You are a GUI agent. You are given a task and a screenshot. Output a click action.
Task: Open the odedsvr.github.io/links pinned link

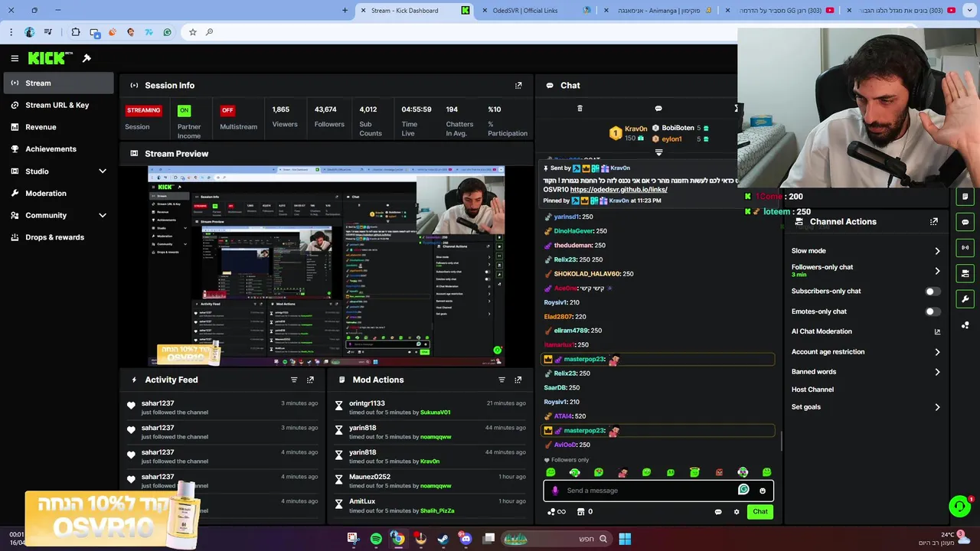point(619,190)
